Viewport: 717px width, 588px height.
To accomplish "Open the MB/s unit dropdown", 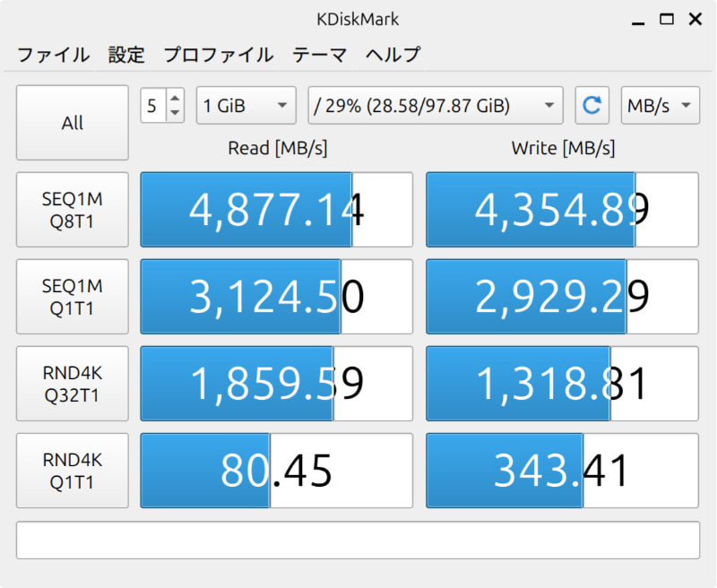I will pos(660,105).
